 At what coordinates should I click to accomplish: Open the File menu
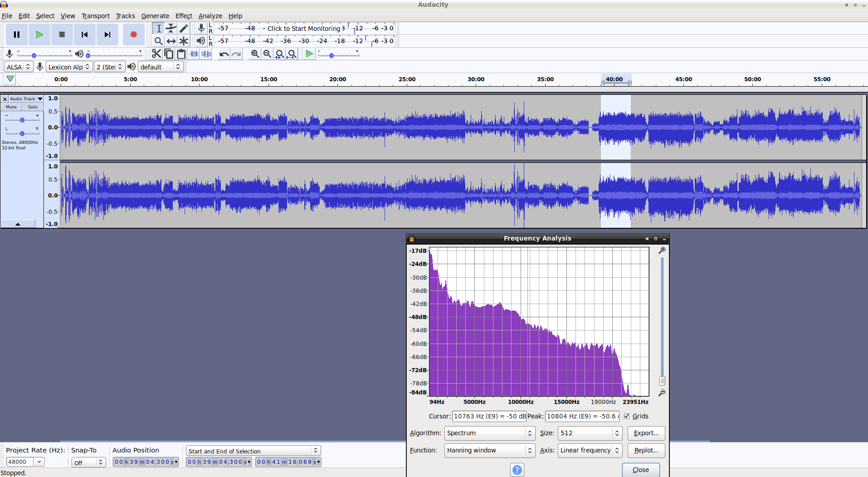pos(7,16)
